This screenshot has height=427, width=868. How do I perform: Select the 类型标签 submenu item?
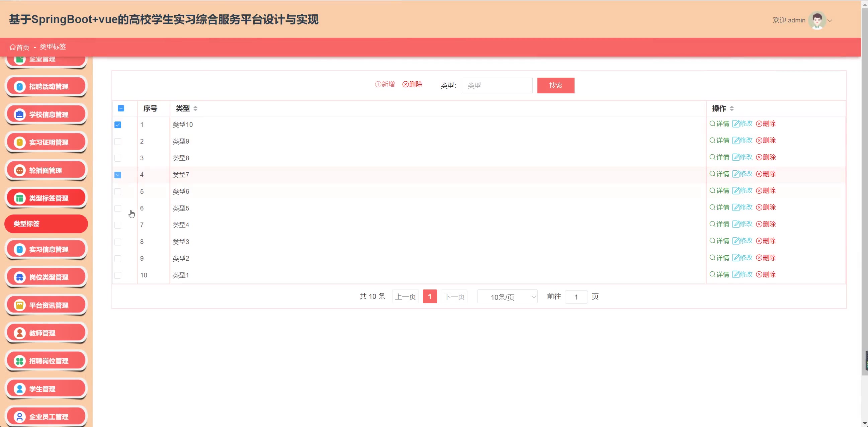(x=46, y=224)
